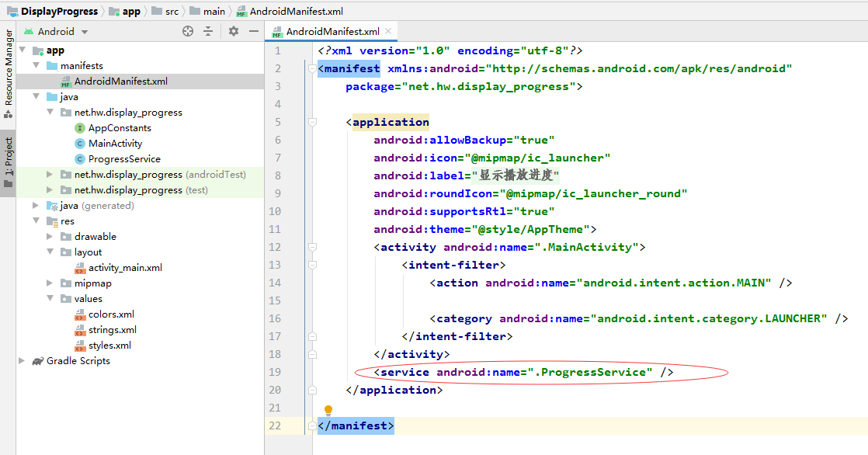Open the Android view selector dropdown

(x=56, y=32)
